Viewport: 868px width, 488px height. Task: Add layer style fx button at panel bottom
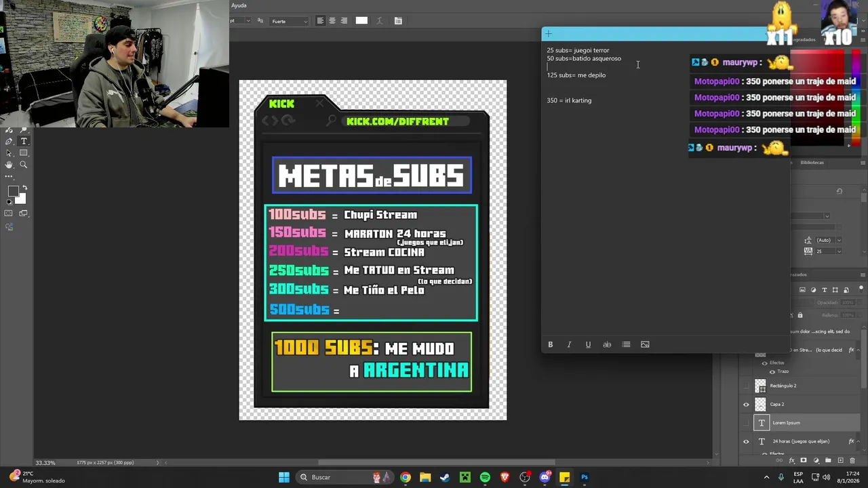point(791,460)
